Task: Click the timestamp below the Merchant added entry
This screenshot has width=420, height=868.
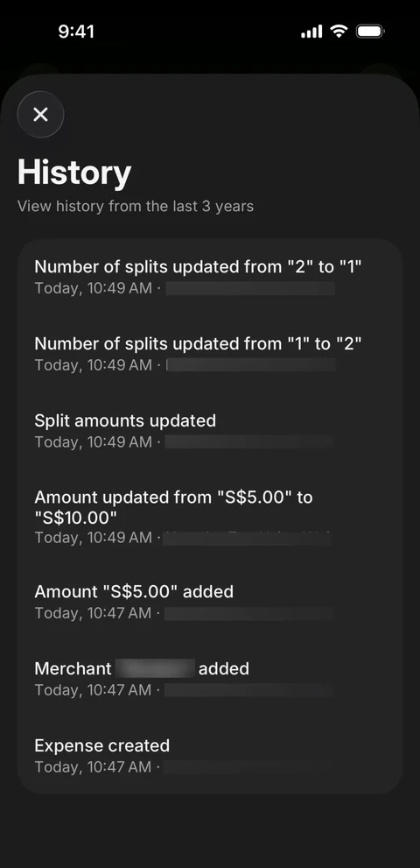Action: 93,690
